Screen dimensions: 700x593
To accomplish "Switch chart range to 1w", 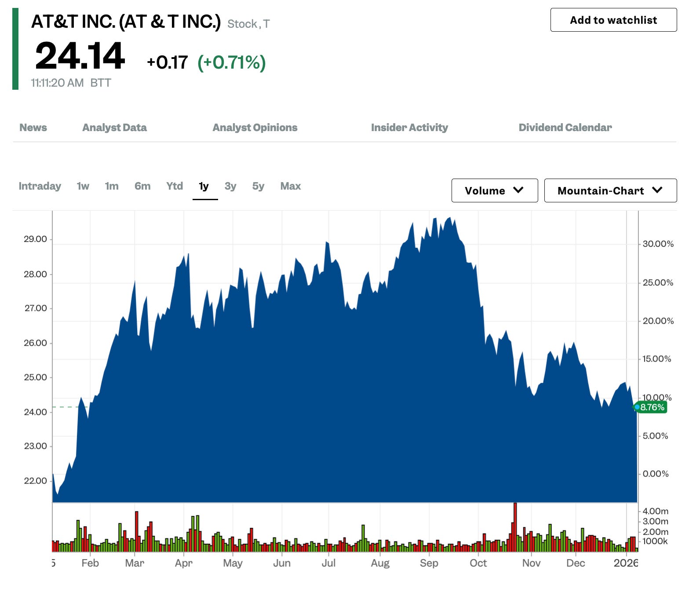I will [x=83, y=186].
